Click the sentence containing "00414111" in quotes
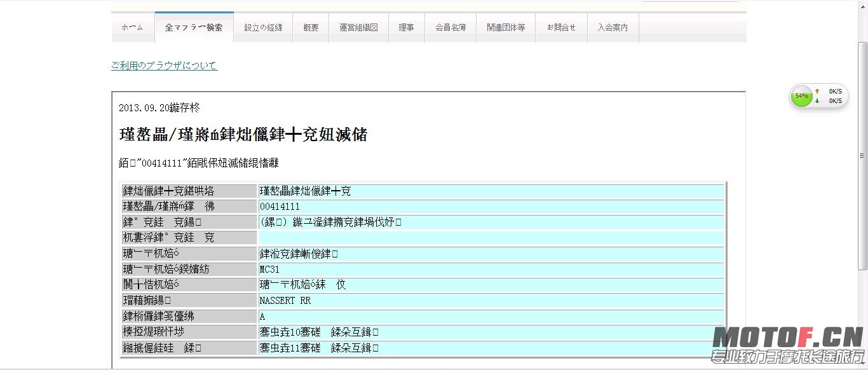This screenshot has width=868, height=370. tap(199, 163)
